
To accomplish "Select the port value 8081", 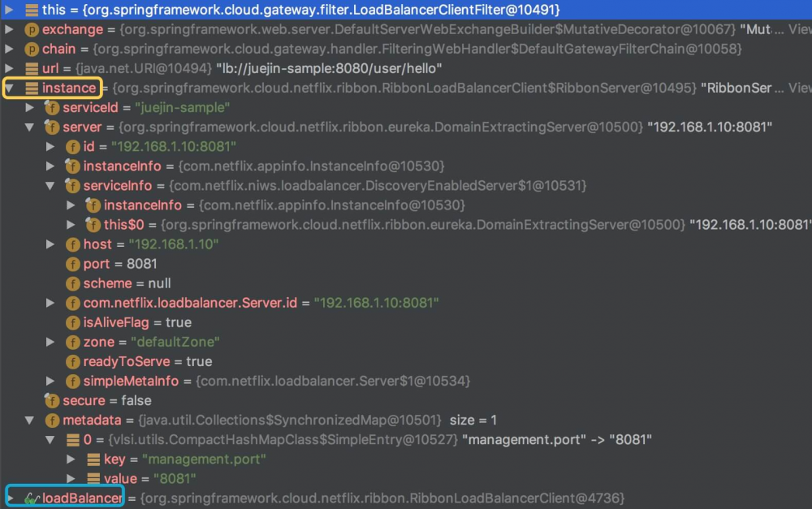I will point(142,264).
